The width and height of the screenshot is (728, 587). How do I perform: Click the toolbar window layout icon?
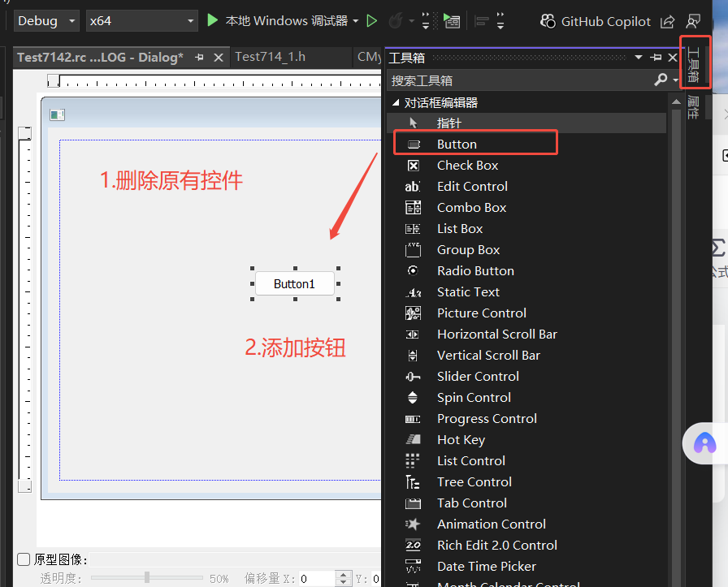pos(452,21)
